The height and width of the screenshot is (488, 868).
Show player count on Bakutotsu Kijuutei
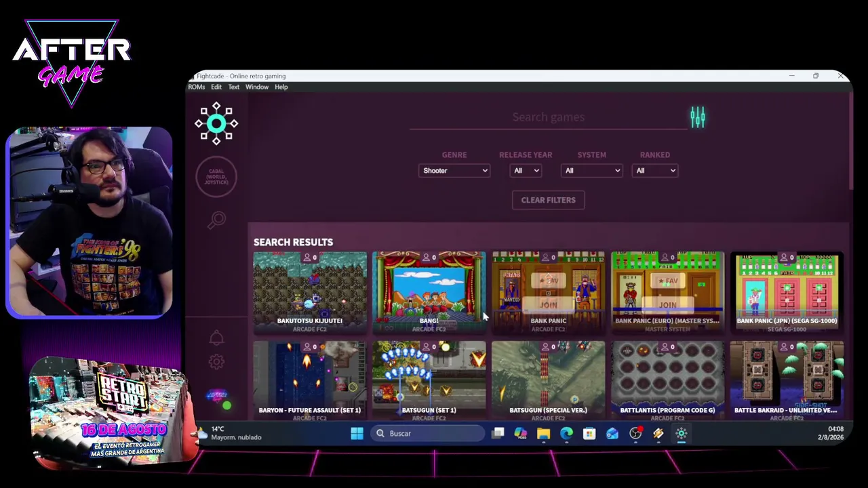[x=310, y=258]
